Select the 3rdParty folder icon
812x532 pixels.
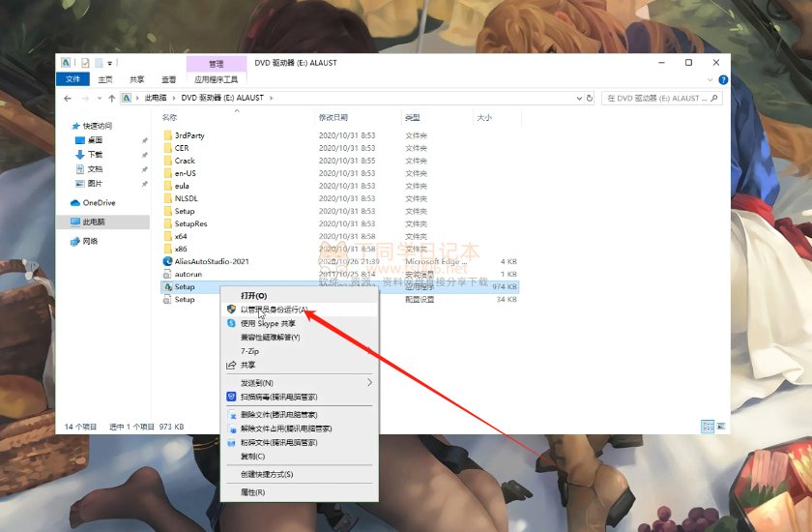(168, 135)
